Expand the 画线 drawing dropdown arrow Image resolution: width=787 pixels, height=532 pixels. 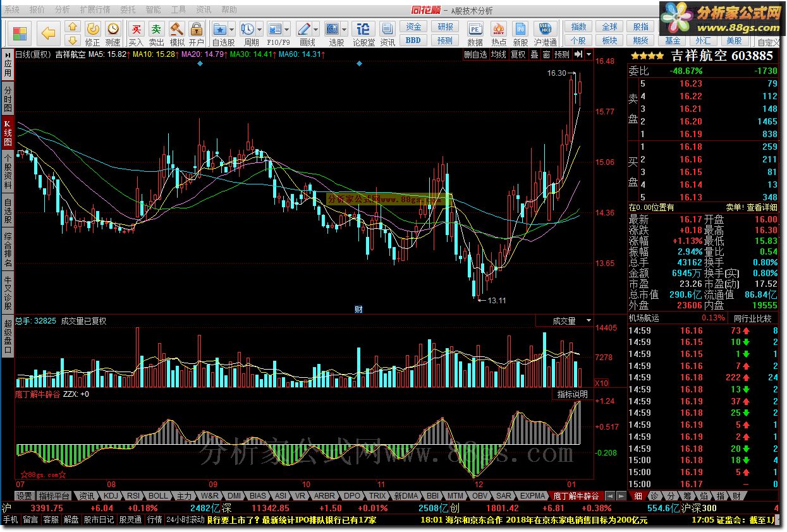click(x=316, y=29)
